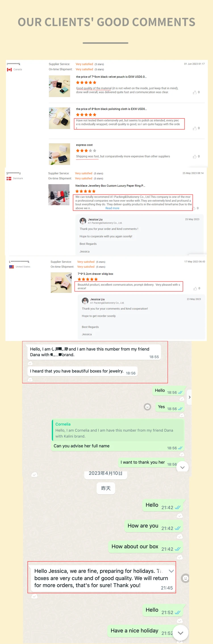Click emoji reaction beside Hello Jessica message

[185, 578]
